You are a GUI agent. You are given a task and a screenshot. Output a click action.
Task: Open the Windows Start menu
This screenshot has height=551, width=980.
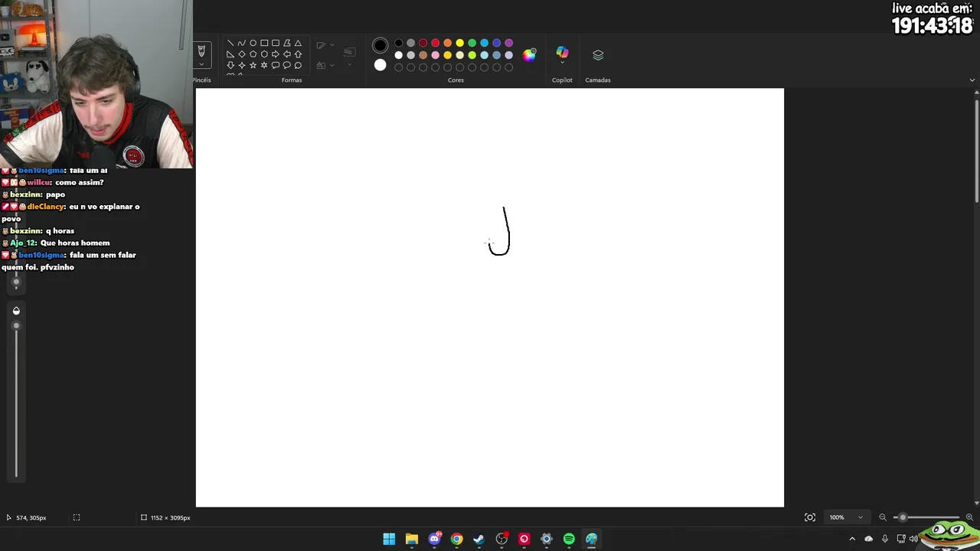coord(389,539)
